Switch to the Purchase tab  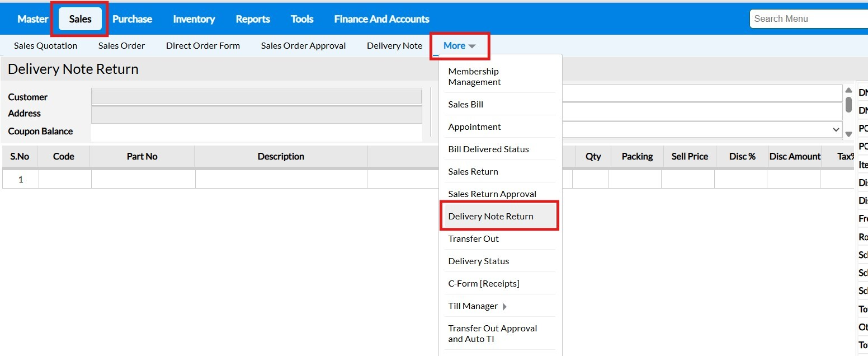pos(132,19)
